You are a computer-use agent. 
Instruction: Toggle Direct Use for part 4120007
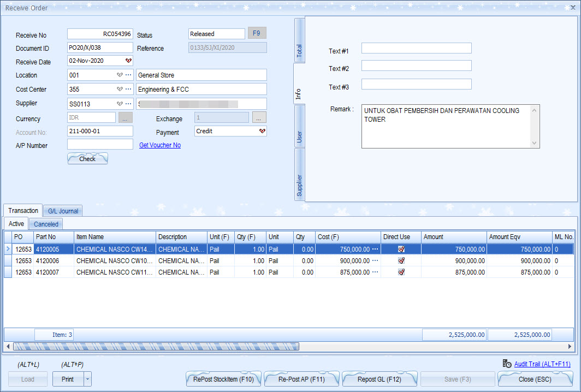click(401, 272)
